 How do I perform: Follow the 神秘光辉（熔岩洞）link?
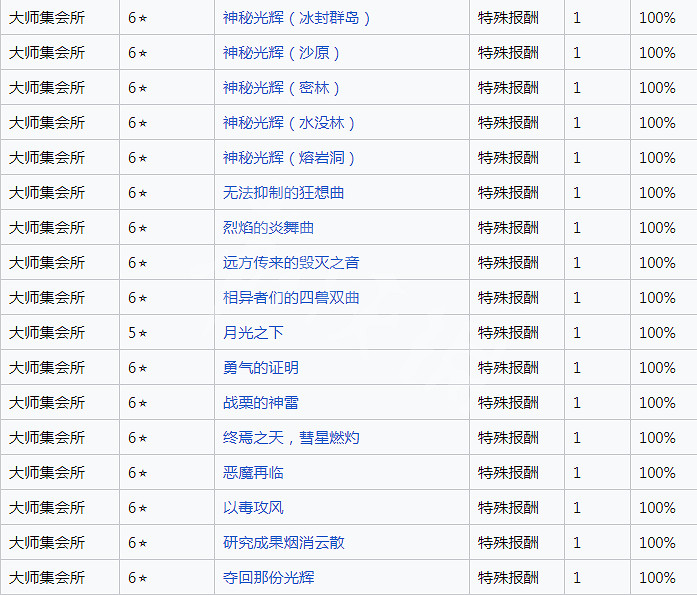[x=289, y=158]
